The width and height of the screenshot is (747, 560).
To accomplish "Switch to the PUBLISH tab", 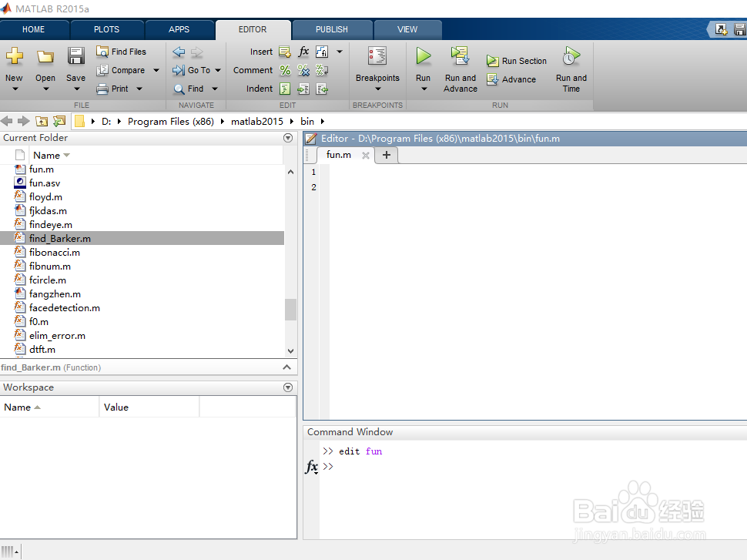I will click(x=332, y=29).
